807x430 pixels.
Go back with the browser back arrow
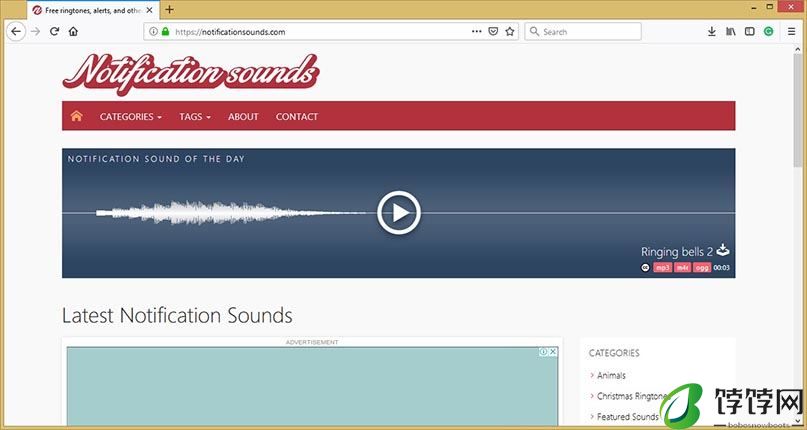[16, 31]
